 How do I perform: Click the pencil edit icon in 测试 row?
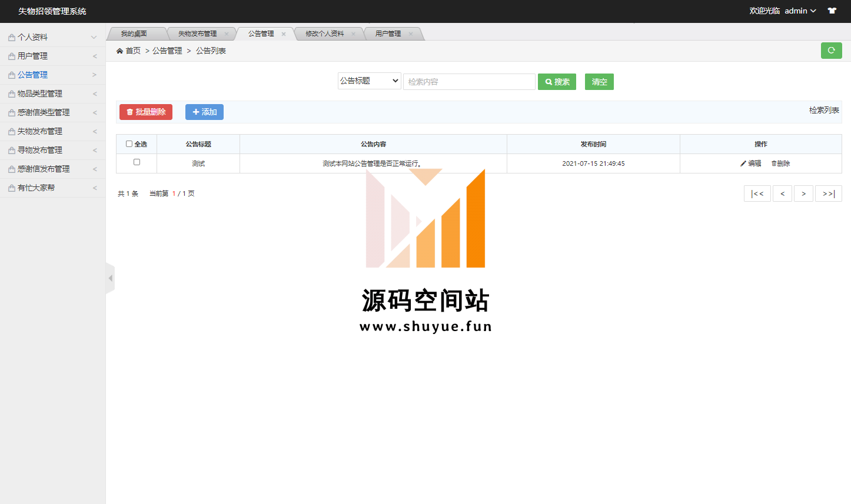click(x=743, y=163)
